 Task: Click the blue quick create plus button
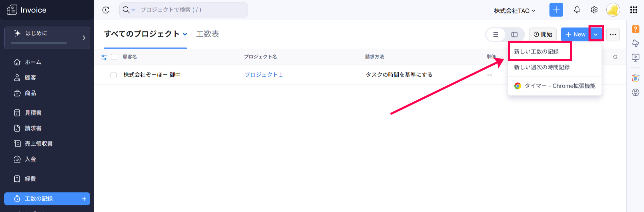coord(556,10)
